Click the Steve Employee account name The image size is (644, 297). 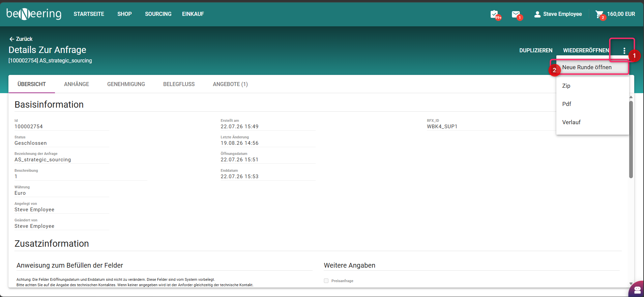pos(562,14)
